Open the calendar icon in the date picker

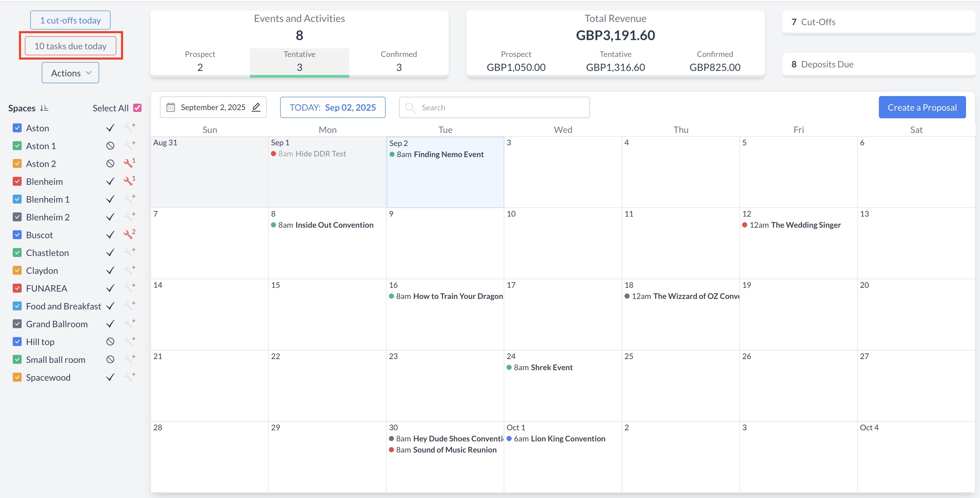171,107
